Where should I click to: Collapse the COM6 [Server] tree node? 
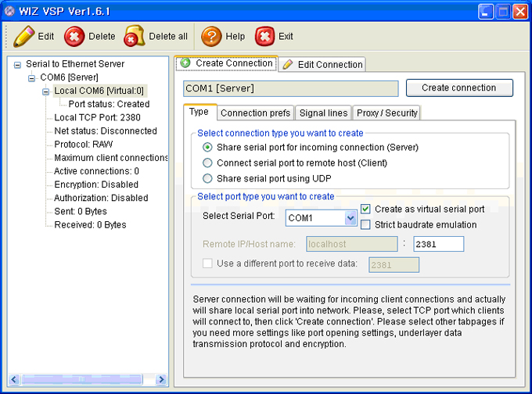click(x=31, y=78)
